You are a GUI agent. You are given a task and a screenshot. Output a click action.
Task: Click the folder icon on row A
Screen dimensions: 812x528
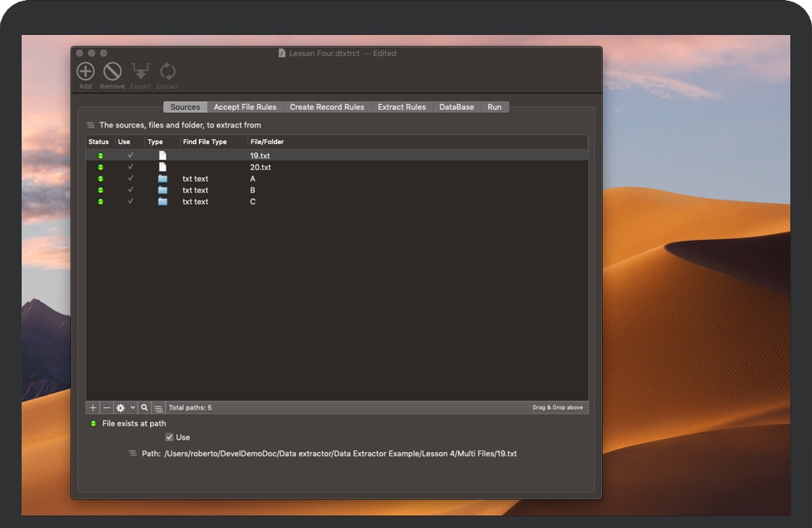[x=162, y=178]
